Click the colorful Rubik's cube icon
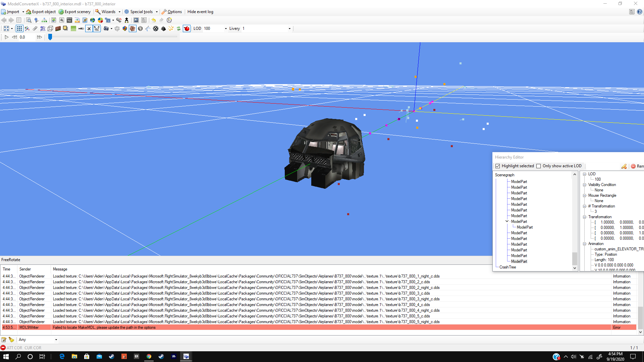Image resolution: width=644 pixels, height=362 pixels. (x=125, y=28)
